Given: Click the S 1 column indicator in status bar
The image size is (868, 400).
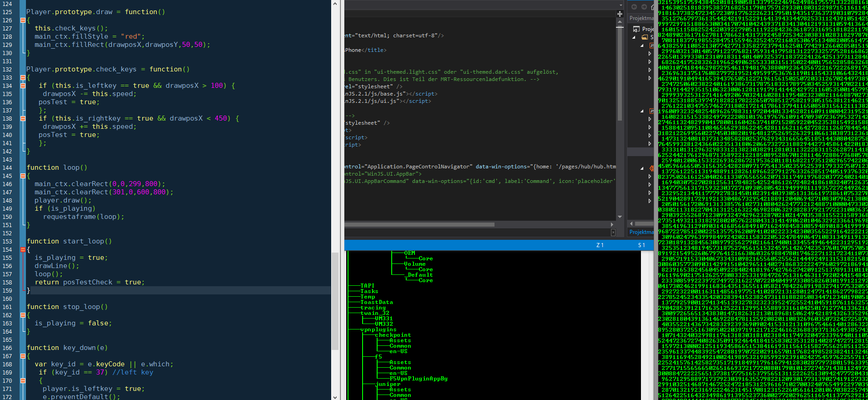Looking at the screenshot, I should [x=641, y=245].
